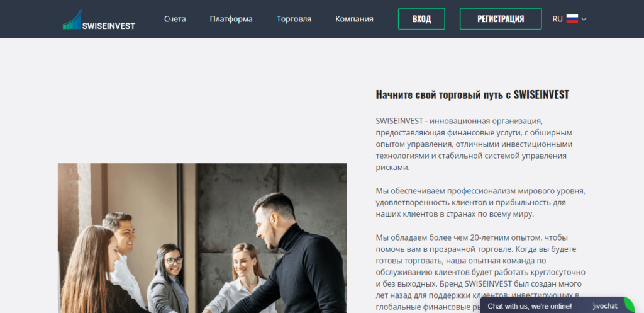Click the woman with glasses in photo
The width and height of the screenshot is (644, 313).
171,278
